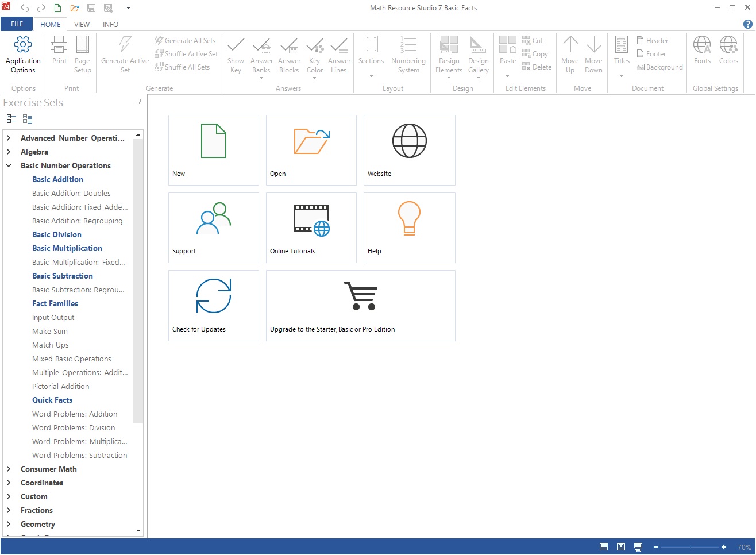Screen dimensions: 756x555
Task: Click Redo in quick access toolbar
Action: tap(41, 8)
